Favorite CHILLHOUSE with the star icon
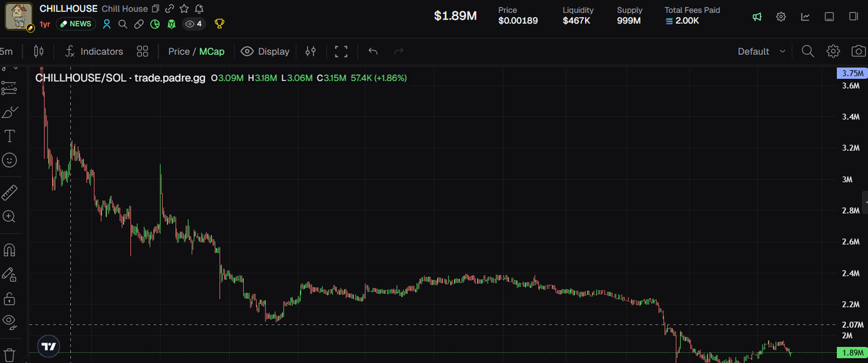 click(x=184, y=9)
